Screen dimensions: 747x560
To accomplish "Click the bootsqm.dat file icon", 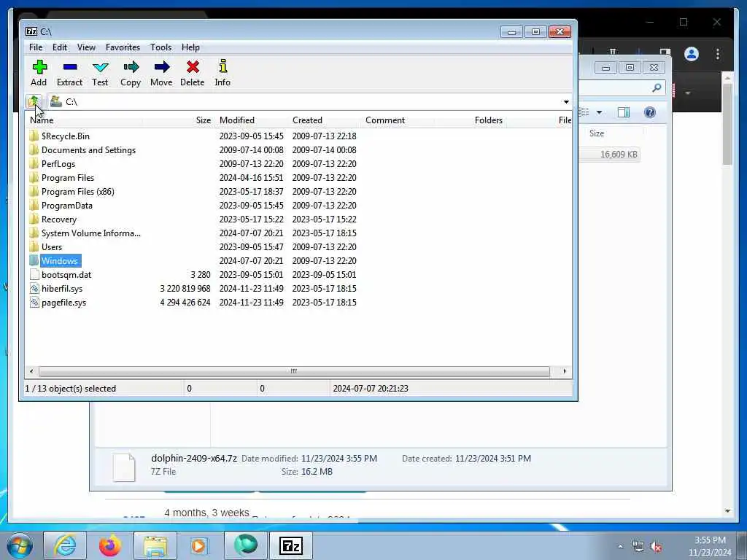I will (34, 275).
